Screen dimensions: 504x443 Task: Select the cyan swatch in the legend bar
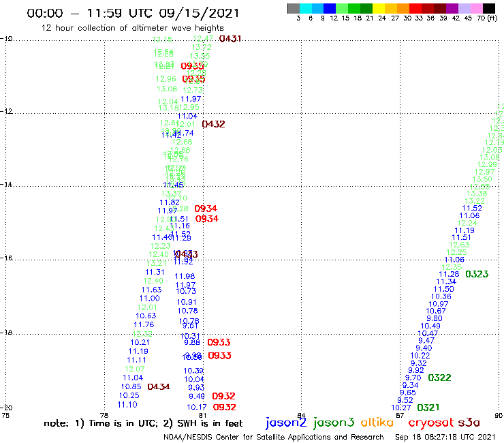click(x=305, y=9)
